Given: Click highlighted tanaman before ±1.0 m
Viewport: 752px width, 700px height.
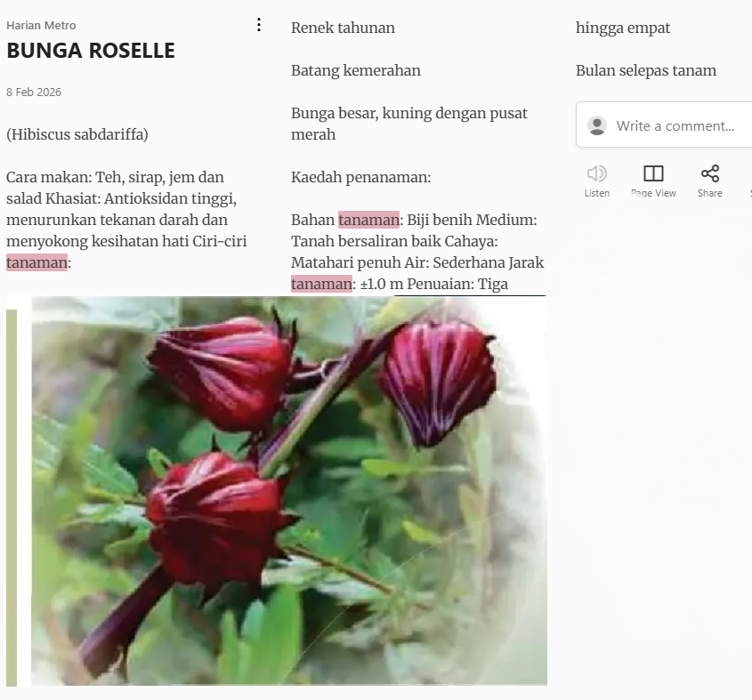Looking at the screenshot, I should point(322,284).
